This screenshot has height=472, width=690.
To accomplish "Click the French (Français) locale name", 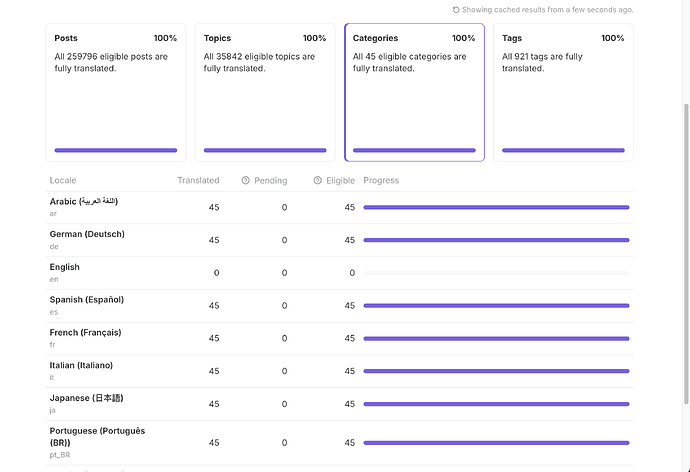I will click(x=85, y=333).
